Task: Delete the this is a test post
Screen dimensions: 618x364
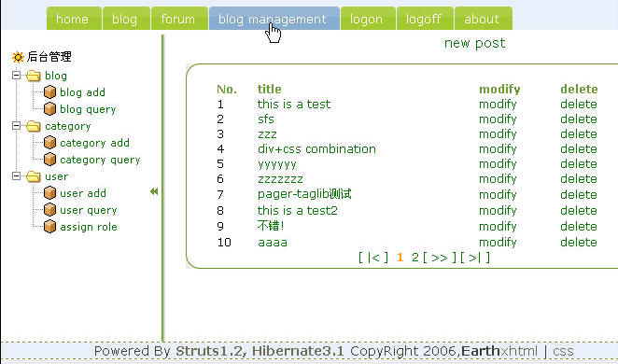Action: tap(579, 105)
